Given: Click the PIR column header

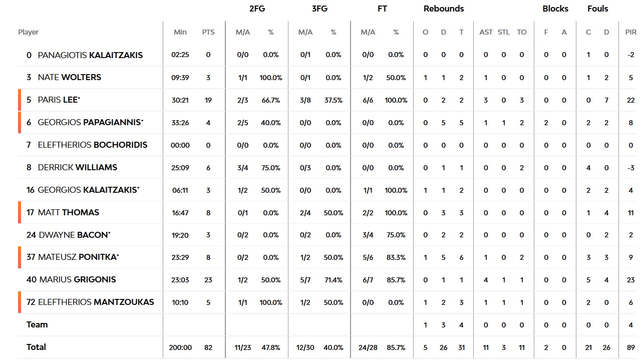Looking at the screenshot, I should tap(631, 32).
